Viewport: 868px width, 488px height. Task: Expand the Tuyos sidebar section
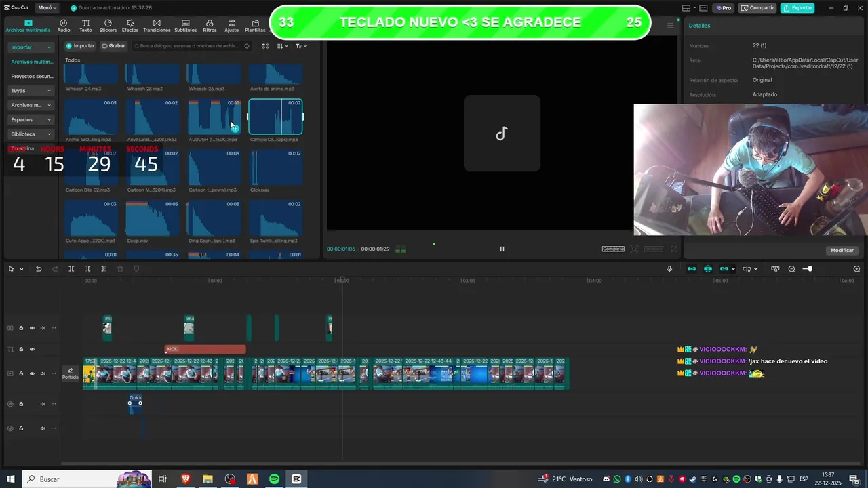point(31,91)
